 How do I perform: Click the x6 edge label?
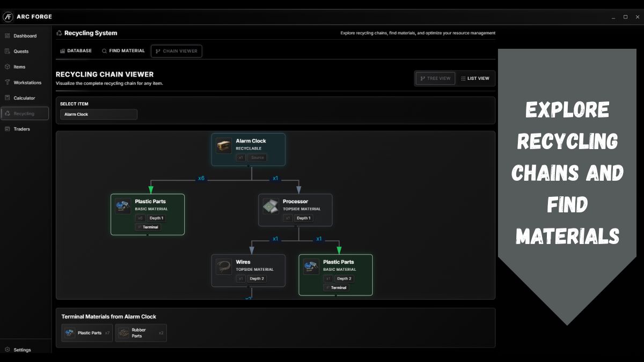[x=201, y=179]
